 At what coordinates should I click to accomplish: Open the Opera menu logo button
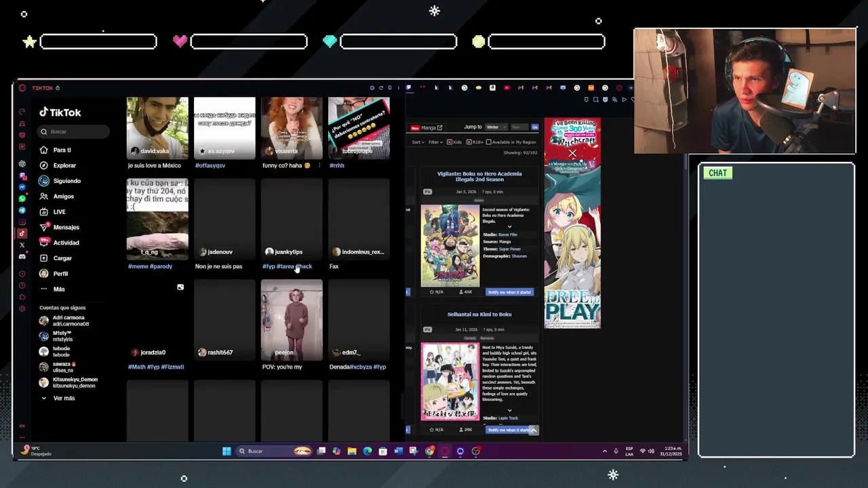click(x=22, y=88)
